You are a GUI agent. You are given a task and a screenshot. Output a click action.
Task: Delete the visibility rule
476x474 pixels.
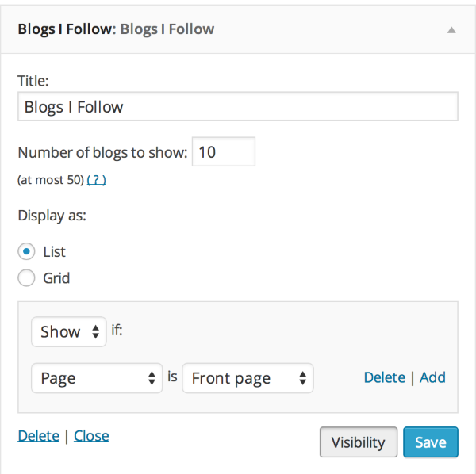point(384,377)
